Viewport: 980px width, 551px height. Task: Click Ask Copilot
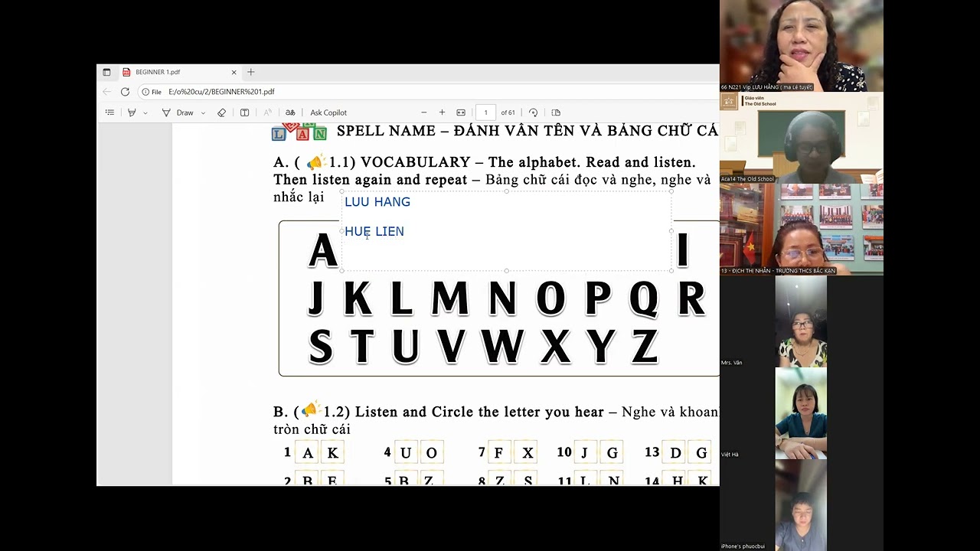[328, 112]
